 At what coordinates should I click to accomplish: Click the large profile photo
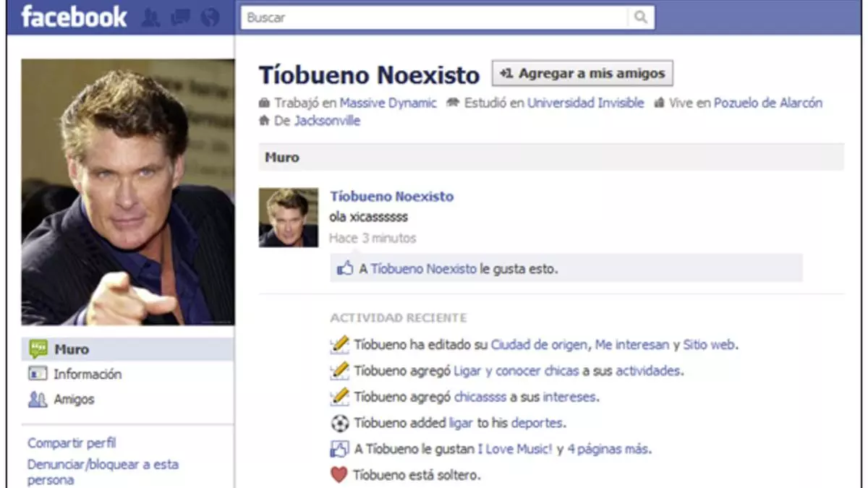128,192
